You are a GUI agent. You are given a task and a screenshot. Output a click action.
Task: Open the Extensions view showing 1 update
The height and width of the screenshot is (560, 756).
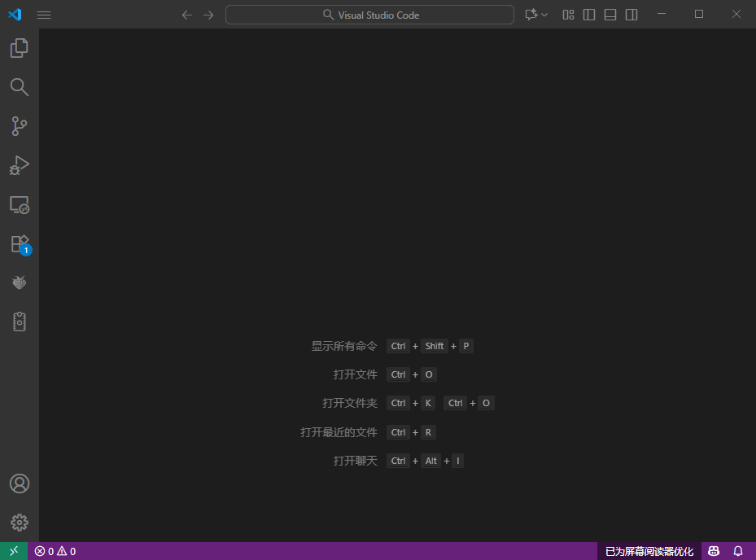tap(19, 243)
